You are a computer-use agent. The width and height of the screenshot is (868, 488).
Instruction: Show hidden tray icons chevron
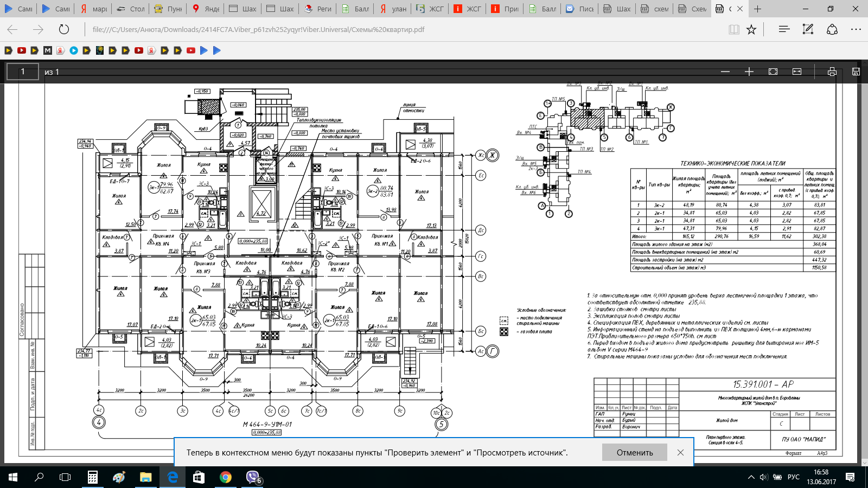point(751,477)
